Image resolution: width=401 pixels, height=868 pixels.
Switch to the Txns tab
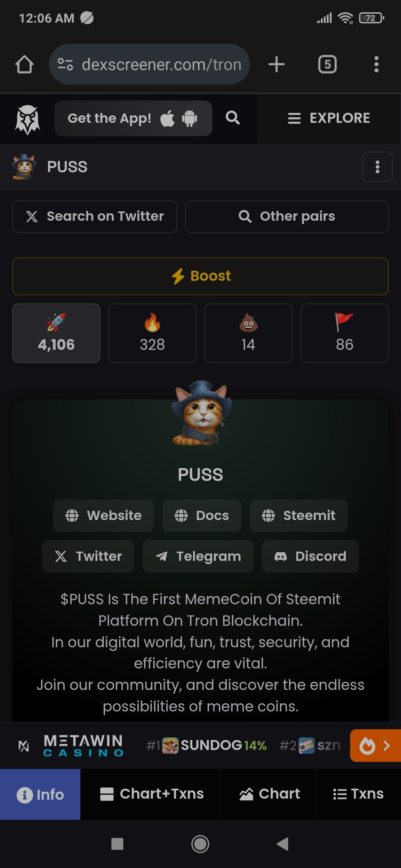[x=359, y=794]
